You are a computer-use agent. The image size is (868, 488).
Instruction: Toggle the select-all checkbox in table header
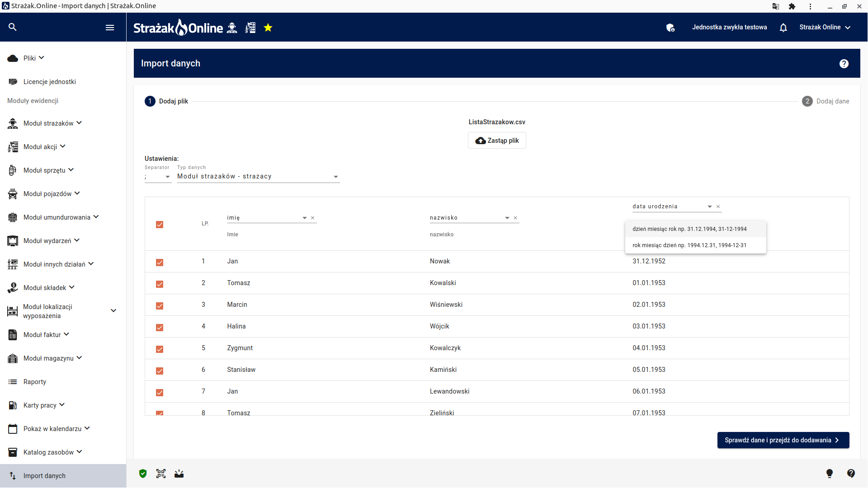tap(160, 225)
